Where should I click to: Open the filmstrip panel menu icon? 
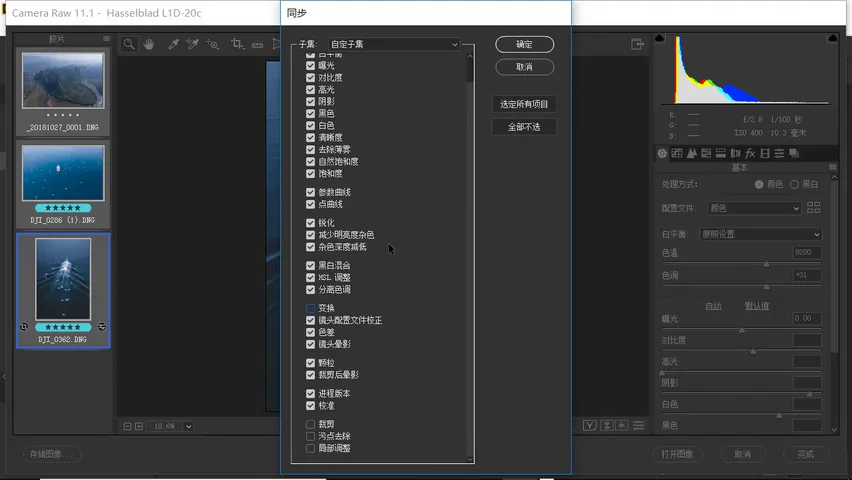point(106,39)
